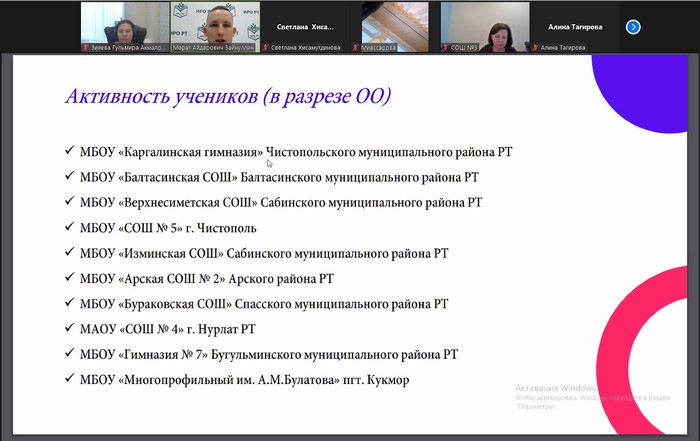
Task: Click line МБОУ «Многопрофильный им. А.М.Булатова»
Action: tap(244, 380)
